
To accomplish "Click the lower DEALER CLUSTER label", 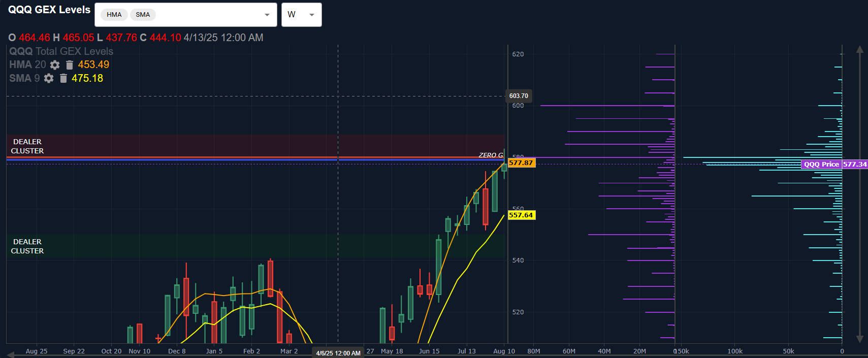I will pos(27,246).
